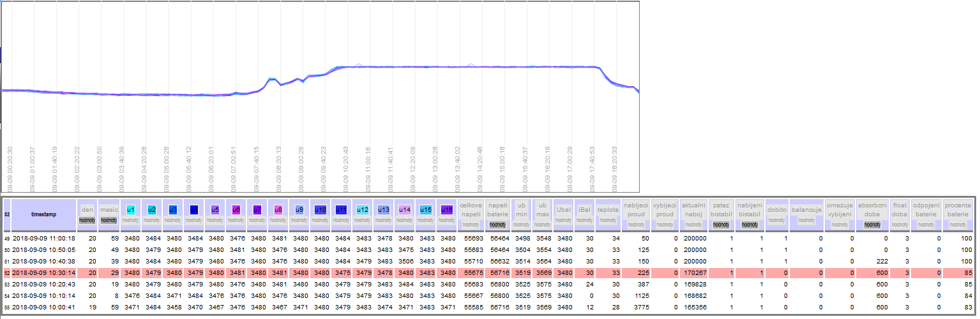The height and width of the screenshot is (319, 980).
Task: Click the u1 cyan color label
Action: point(130,209)
